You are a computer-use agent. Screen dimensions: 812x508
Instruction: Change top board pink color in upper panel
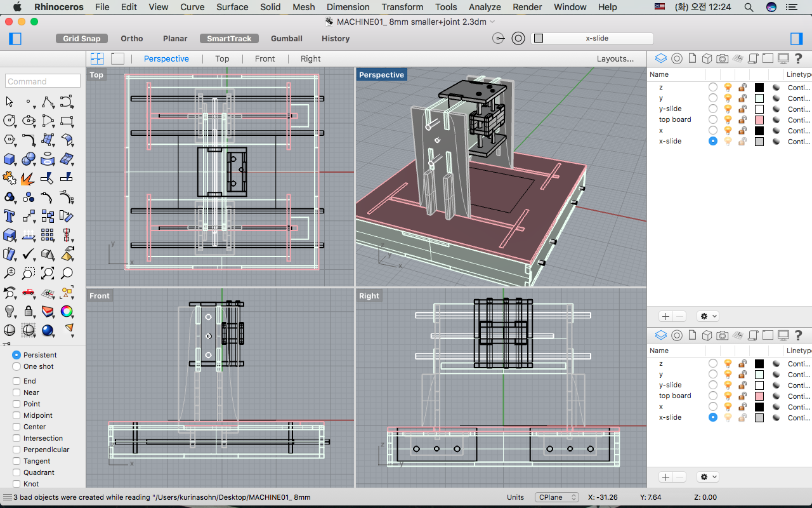[x=759, y=119]
